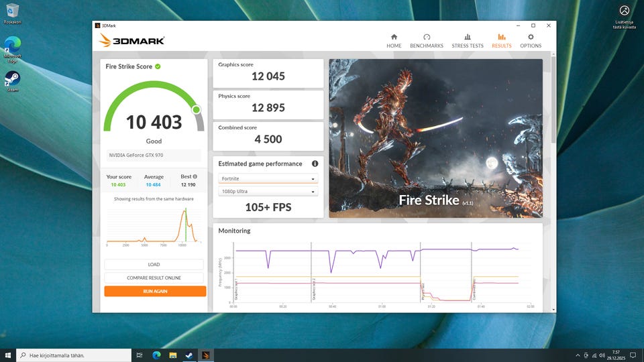Click the green gauge knob on score dial
644x362 pixels.
point(197,109)
